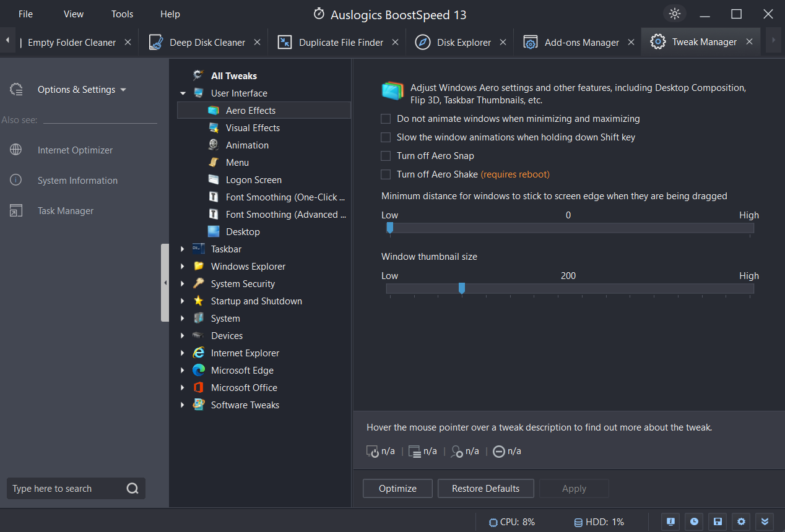Click the save disk icon in status bar
This screenshot has width=785, height=532.
(x=717, y=521)
